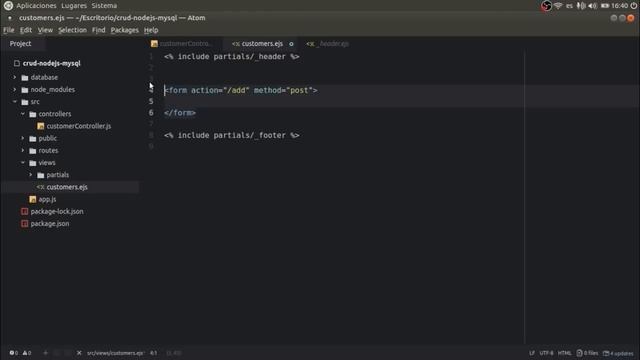Change the HTML grammar selector
Viewport: 640px width, 360px height.
[564, 353]
